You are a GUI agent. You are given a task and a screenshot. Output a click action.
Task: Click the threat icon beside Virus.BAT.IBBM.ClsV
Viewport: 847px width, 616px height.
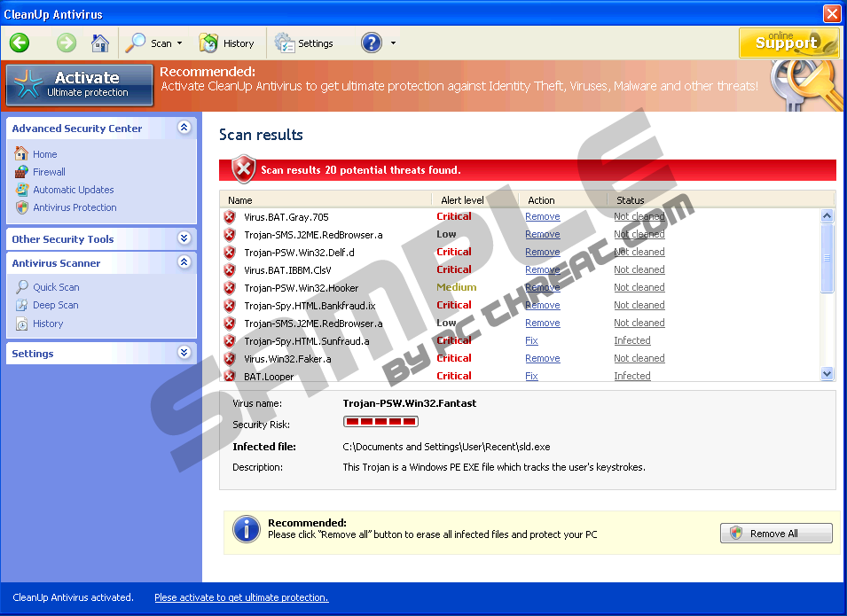pos(230,270)
